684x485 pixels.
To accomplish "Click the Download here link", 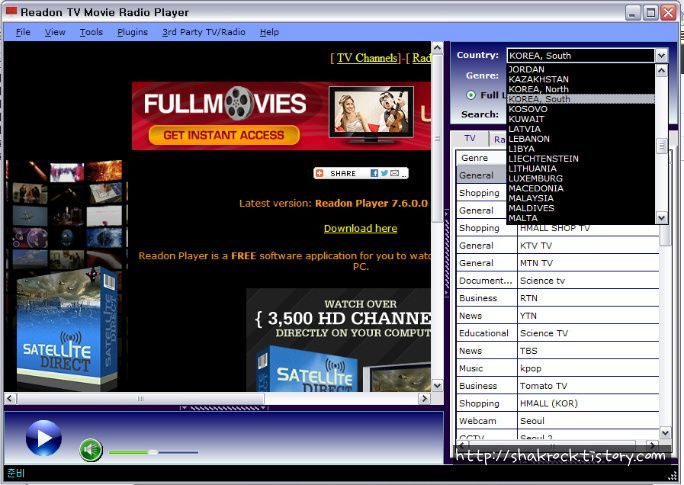I will click(x=360, y=229).
